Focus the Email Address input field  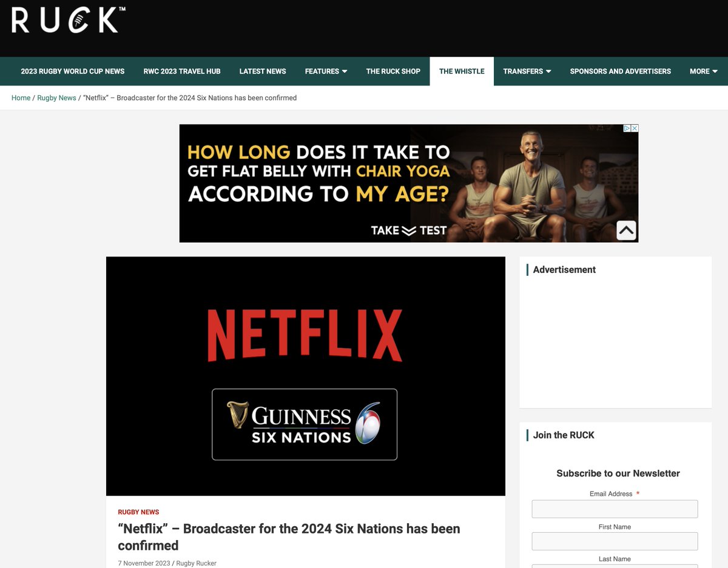615,509
